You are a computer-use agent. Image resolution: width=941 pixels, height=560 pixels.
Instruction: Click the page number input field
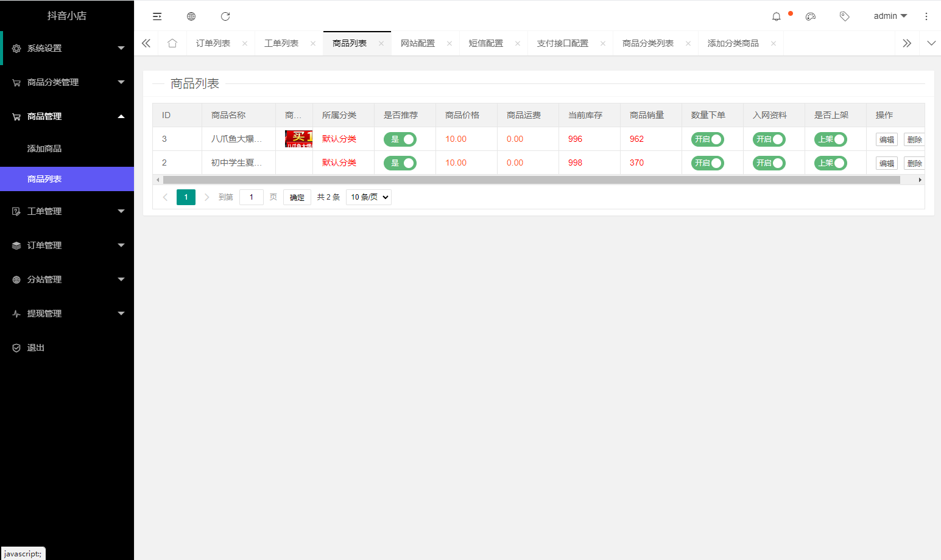point(251,196)
